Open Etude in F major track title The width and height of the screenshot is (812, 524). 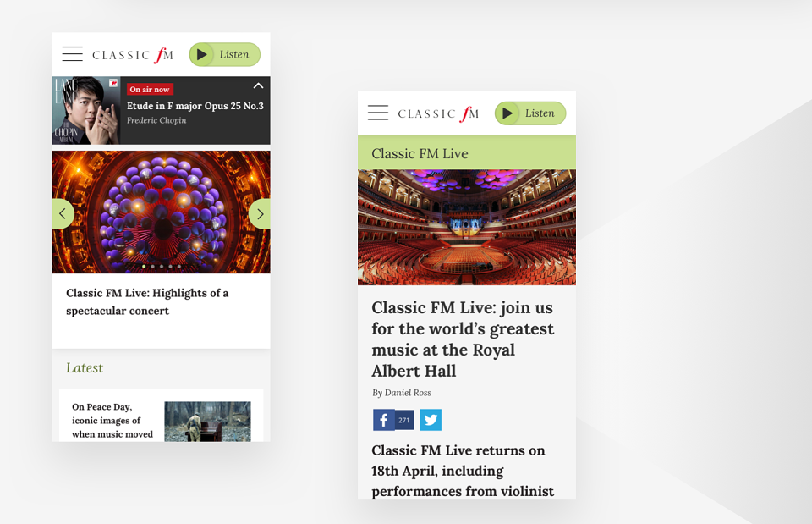(195, 106)
